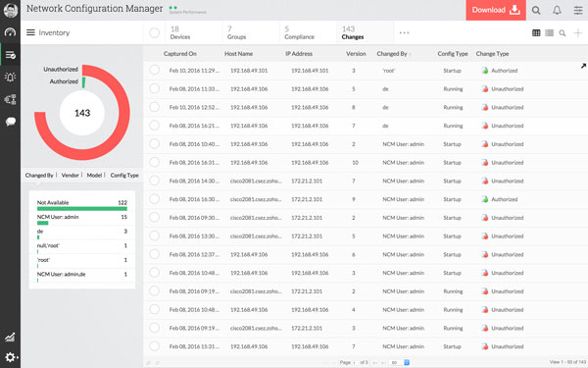Switch to the 5 Compliance tab
Screen dimensions: 588x368
[x=299, y=32]
